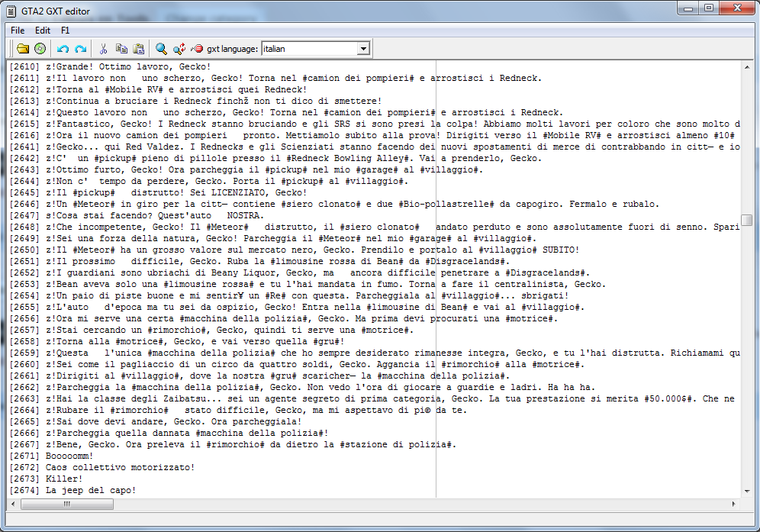Click the horizontal scrollbar thumb
Screen dimensions: 760x532
click(67, 504)
